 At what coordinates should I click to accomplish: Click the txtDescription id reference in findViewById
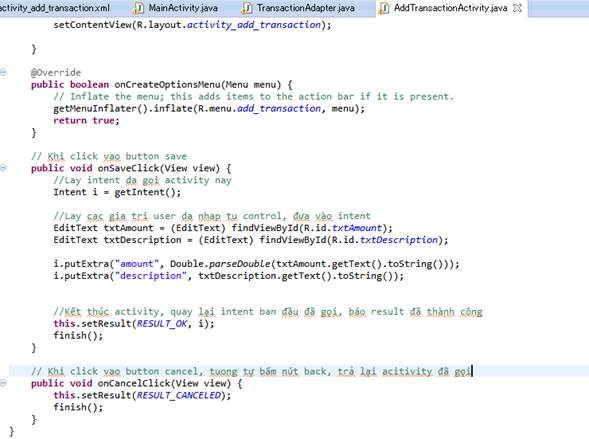click(x=399, y=240)
